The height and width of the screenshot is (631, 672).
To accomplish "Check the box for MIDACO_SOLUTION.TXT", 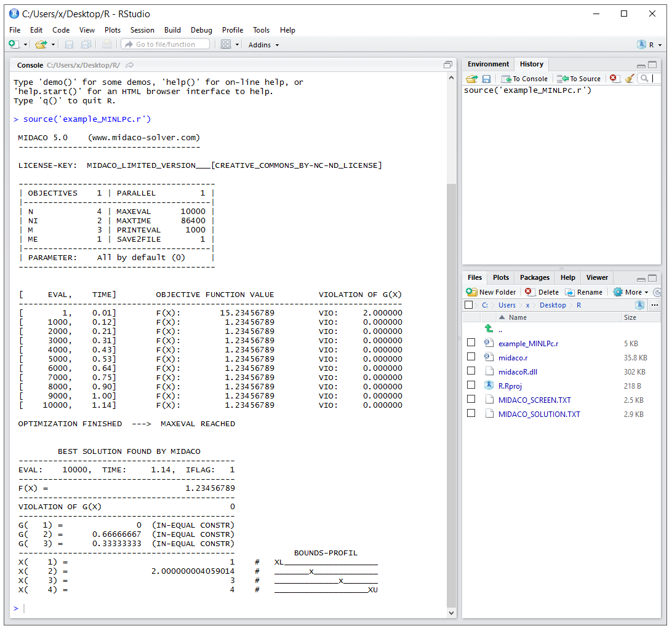I will [x=471, y=413].
